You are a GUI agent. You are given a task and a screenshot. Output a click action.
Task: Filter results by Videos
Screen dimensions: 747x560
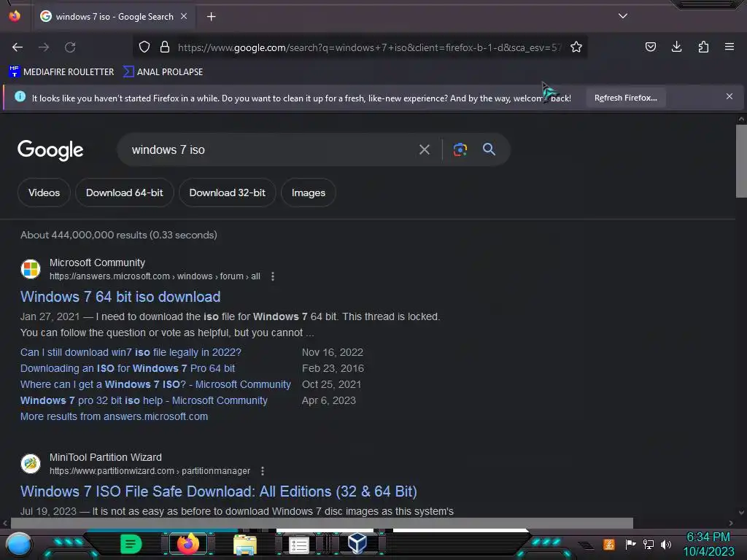[x=44, y=192]
